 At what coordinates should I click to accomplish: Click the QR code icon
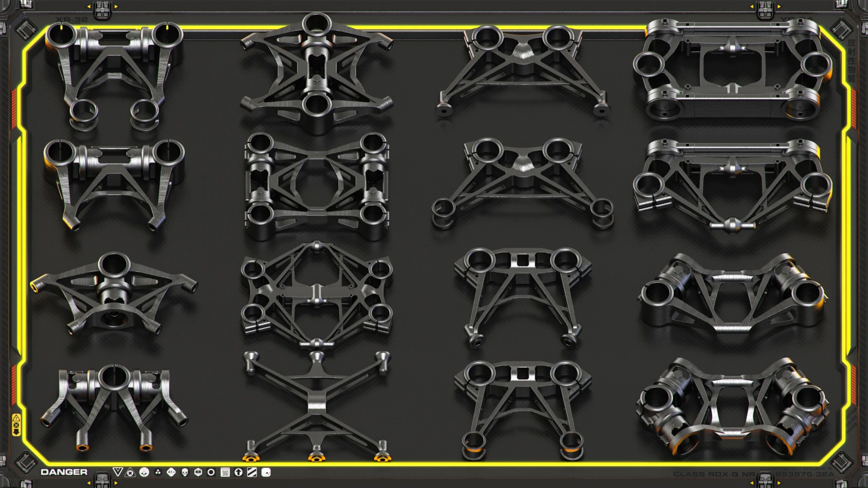click(225, 472)
